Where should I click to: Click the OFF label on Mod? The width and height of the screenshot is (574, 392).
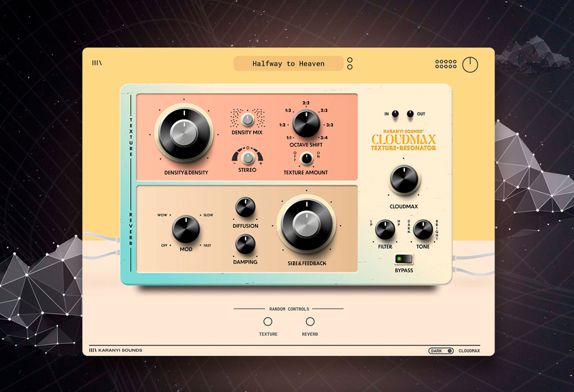(x=164, y=245)
